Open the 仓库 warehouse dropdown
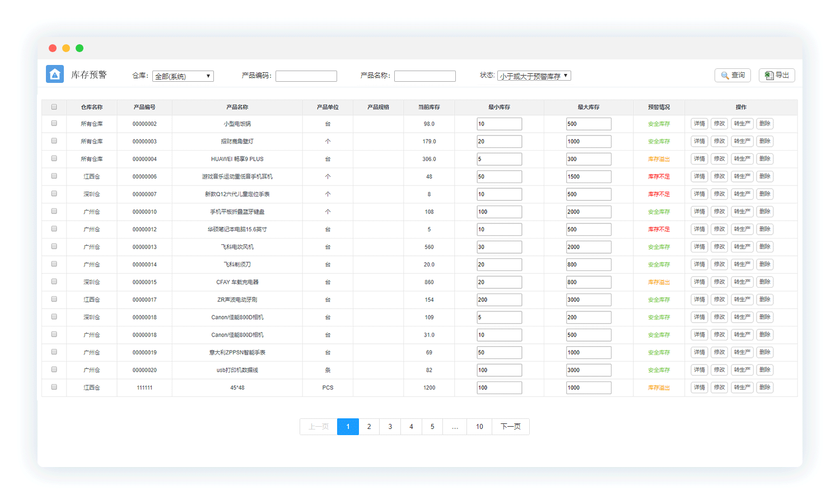Screen dimensions: 840x504 point(183,76)
